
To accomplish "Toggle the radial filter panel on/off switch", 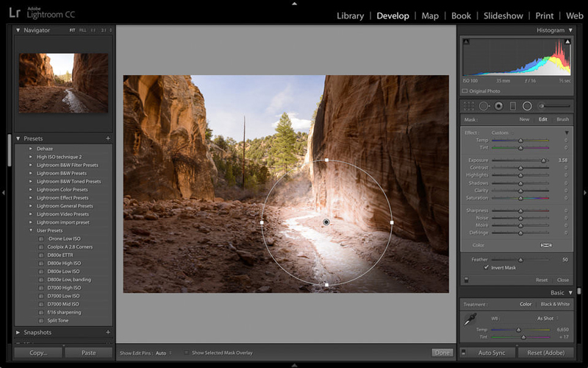I will [466, 280].
